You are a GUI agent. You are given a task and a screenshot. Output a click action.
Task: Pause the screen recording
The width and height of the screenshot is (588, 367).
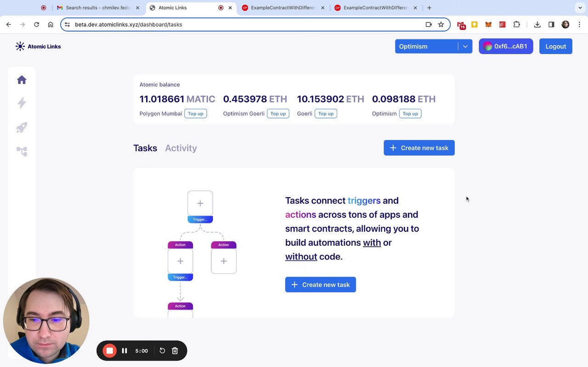click(124, 351)
